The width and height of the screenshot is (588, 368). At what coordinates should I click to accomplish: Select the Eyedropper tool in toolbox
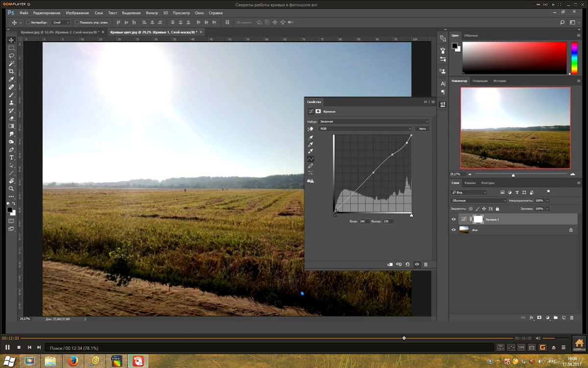11,79
